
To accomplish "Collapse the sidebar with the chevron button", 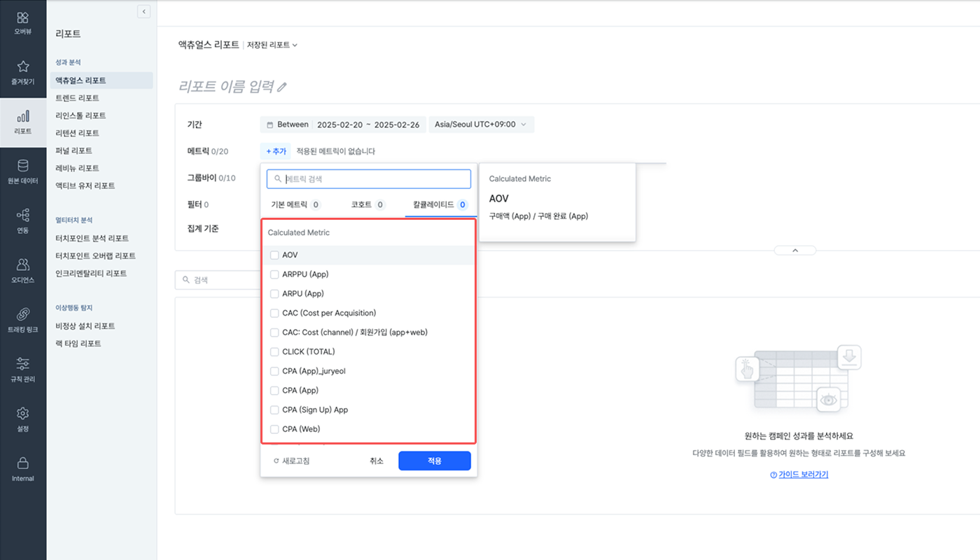I will coord(144,11).
